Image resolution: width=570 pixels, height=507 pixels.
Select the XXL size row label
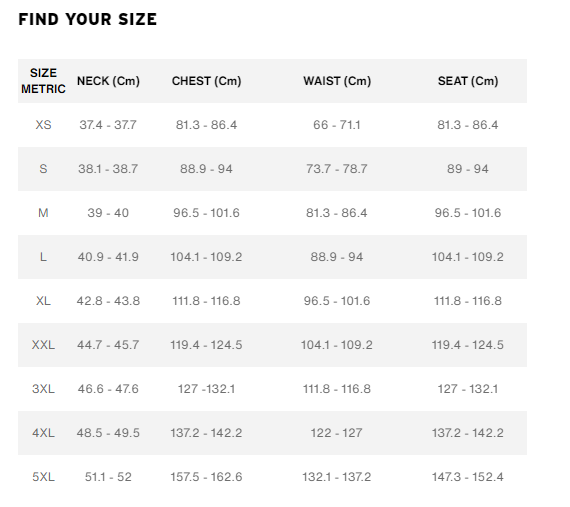(x=43, y=345)
